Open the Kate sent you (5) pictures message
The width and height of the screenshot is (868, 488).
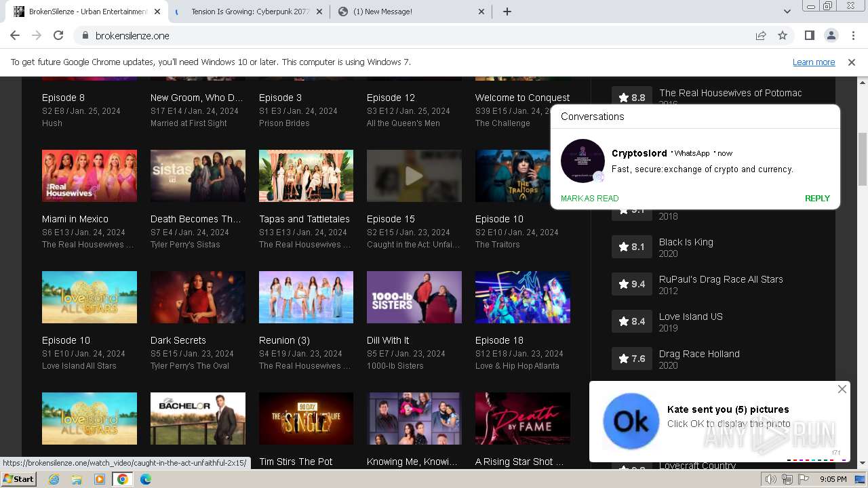pyautogui.click(x=728, y=409)
